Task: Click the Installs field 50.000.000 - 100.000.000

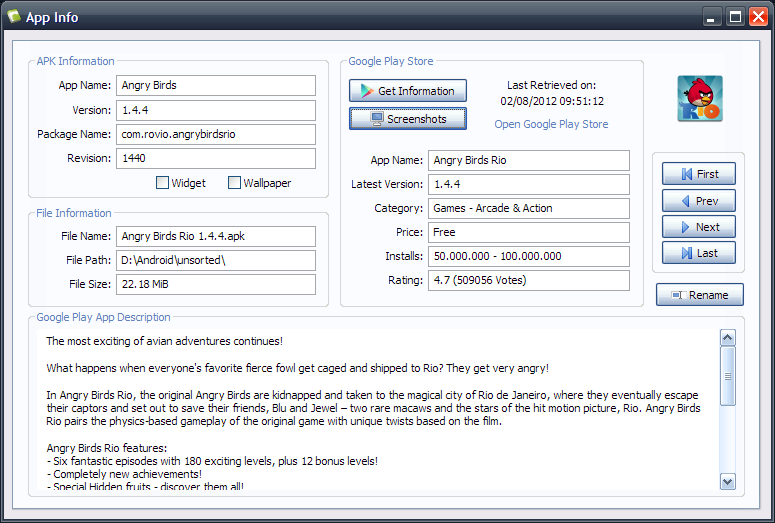Action: click(529, 257)
